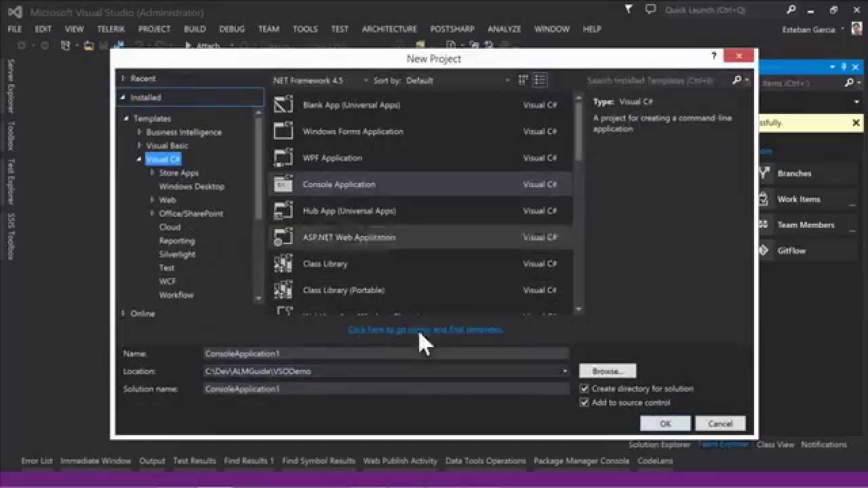Click the search icon in template search box
Viewport: 868px width, 488px height.
tap(737, 80)
